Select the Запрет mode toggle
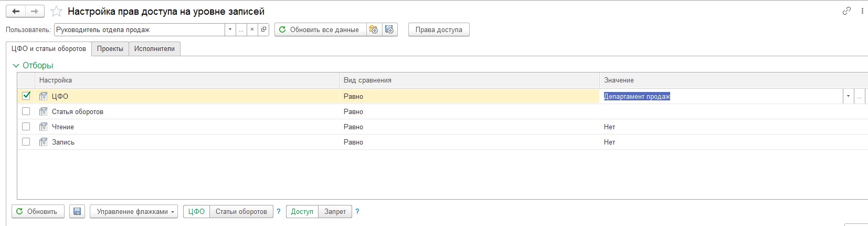This screenshot has height=226, width=868. [x=335, y=211]
